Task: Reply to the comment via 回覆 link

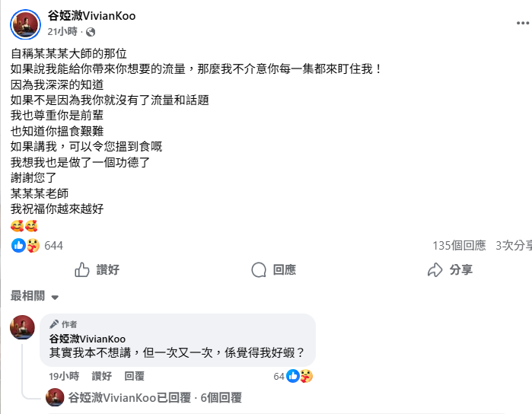Action: (134, 376)
